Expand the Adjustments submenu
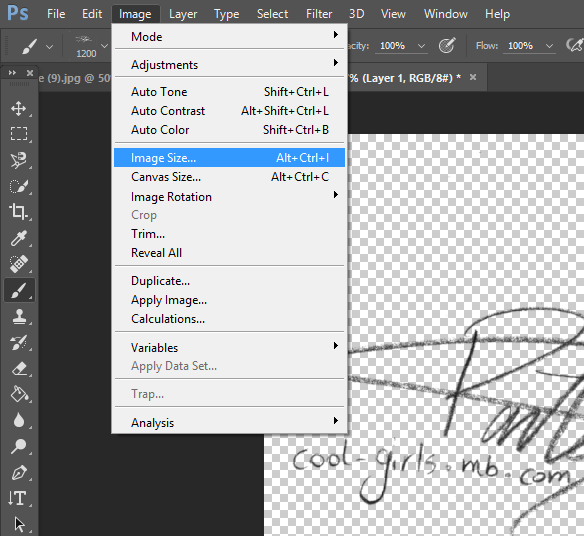The height and width of the screenshot is (536, 584). pyautogui.click(x=229, y=64)
